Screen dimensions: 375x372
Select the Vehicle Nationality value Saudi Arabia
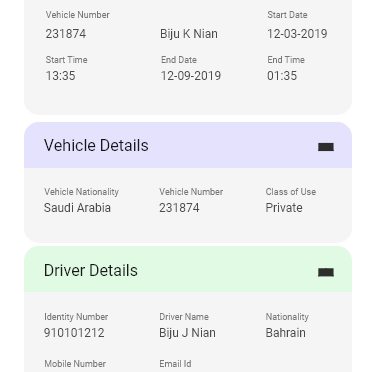77,208
